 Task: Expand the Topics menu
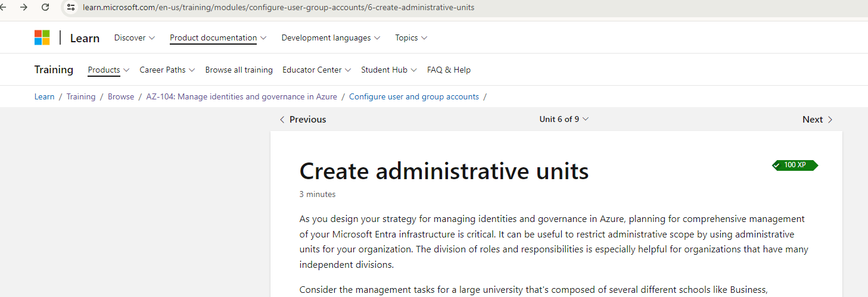pos(411,37)
